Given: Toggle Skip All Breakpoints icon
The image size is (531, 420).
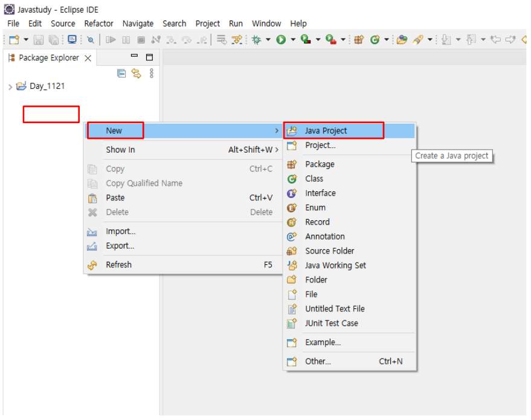Looking at the screenshot, I should coord(91,40).
